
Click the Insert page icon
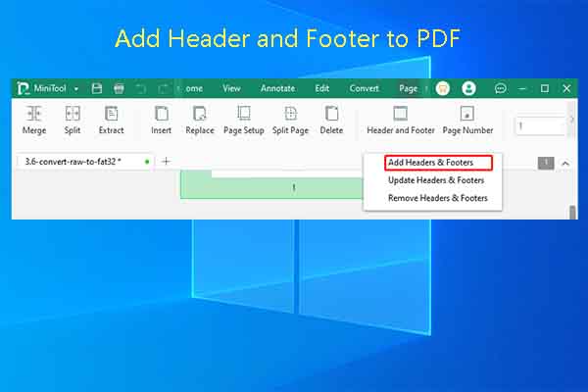(162, 114)
